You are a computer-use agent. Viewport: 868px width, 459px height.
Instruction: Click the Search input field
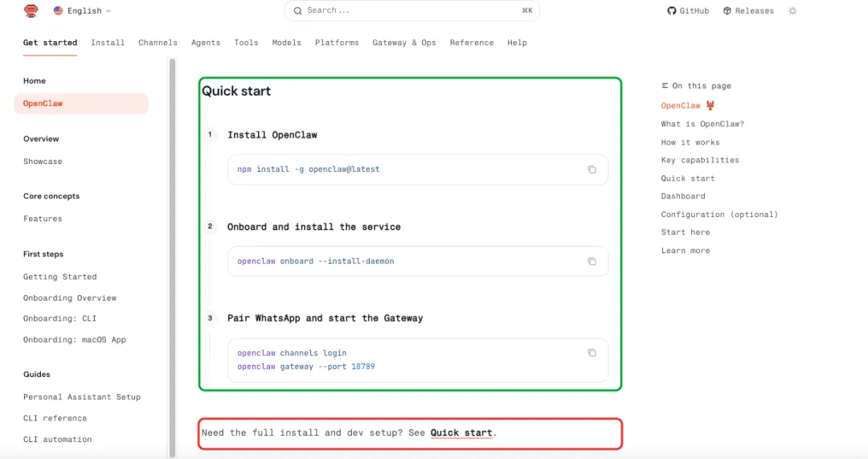click(x=411, y=10)
